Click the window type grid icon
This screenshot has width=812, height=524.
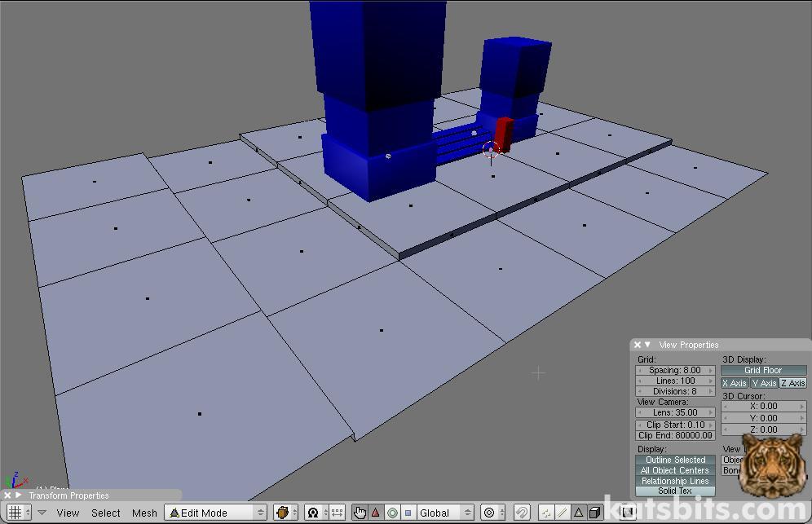(15, 513)
